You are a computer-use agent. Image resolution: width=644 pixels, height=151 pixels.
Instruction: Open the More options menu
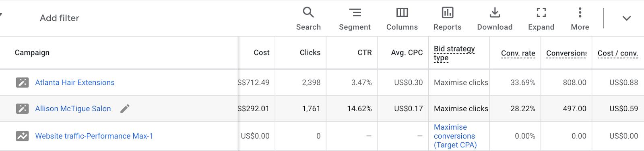pyautogui.click(x=580, y=18)
